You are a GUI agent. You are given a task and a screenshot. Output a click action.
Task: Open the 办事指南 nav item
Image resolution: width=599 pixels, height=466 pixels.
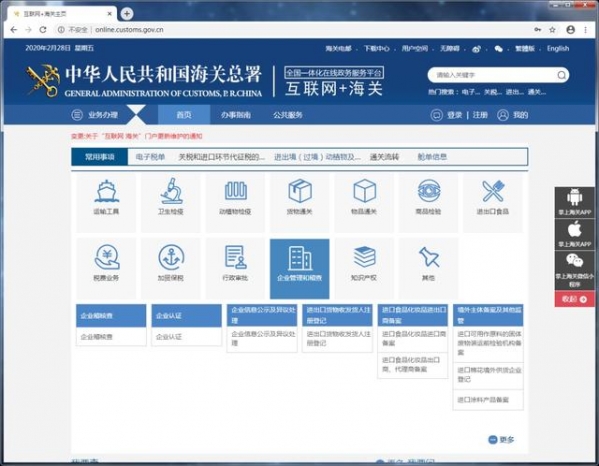(236, 115)
